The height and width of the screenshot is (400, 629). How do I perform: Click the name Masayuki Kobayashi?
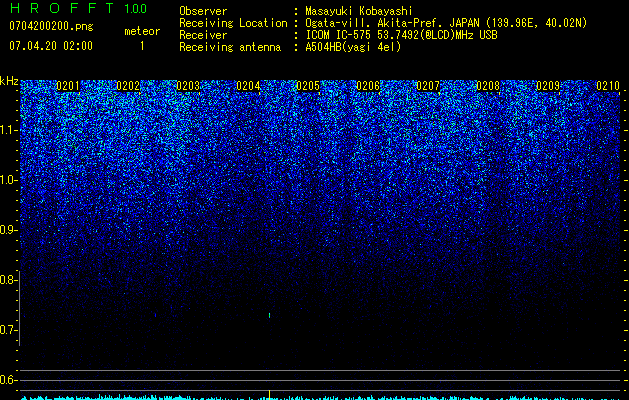pyautogui.click(x=358, y=11)
